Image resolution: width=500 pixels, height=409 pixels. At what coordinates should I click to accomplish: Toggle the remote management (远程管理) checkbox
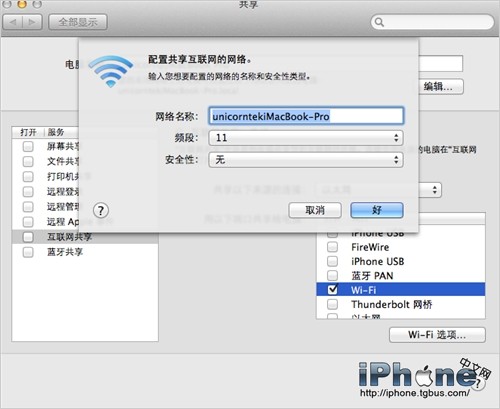(x=28, y=207)
